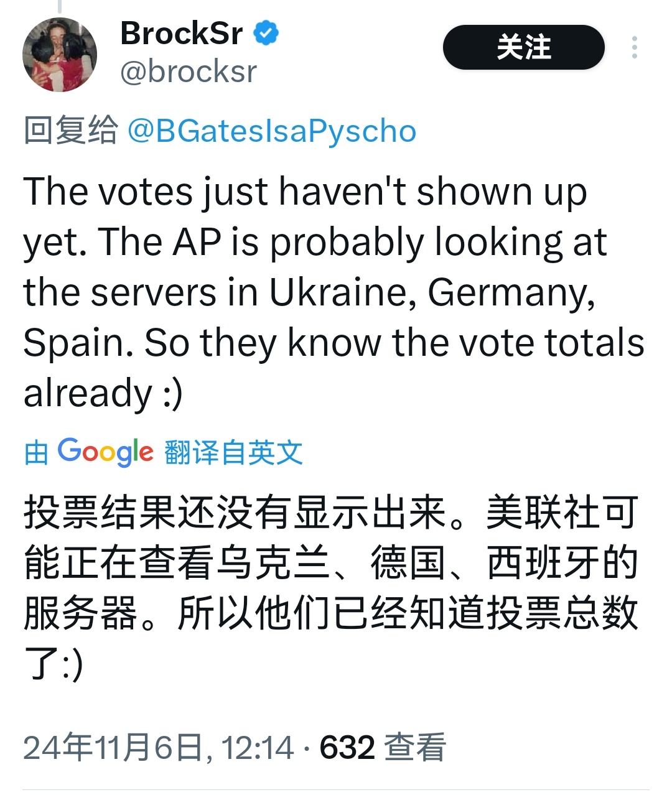Select the Chinese translation starting 投票结果
The image size is (672, 795).
pos(331,588)
